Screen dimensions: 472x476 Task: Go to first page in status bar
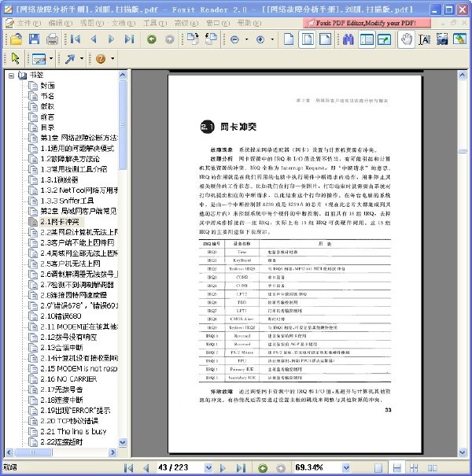[128, 468]
